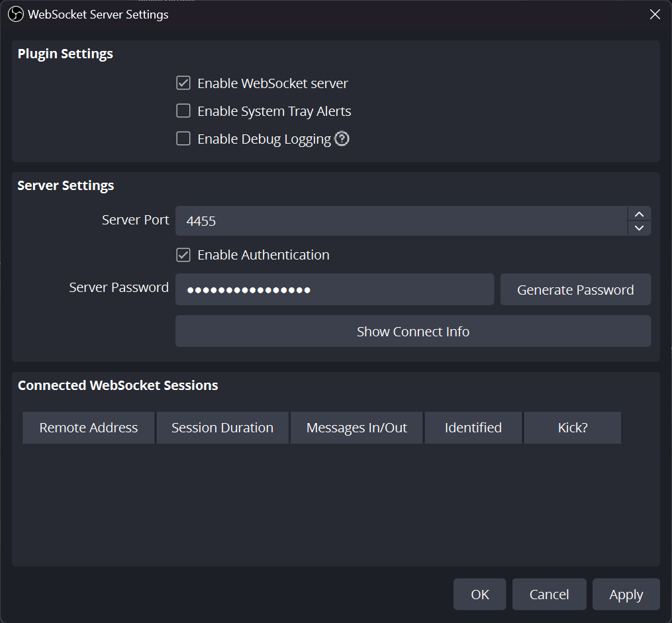Click the Enable WebSocket server label text

(273, 83)
